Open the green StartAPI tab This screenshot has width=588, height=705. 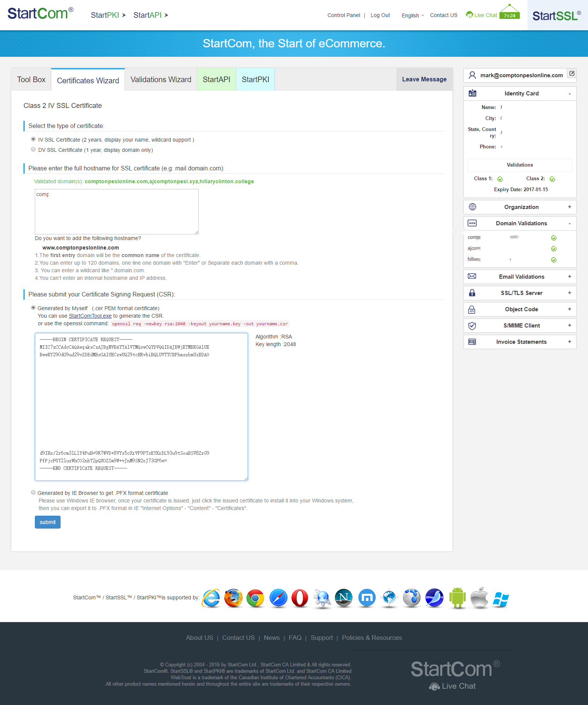(217, 80)
